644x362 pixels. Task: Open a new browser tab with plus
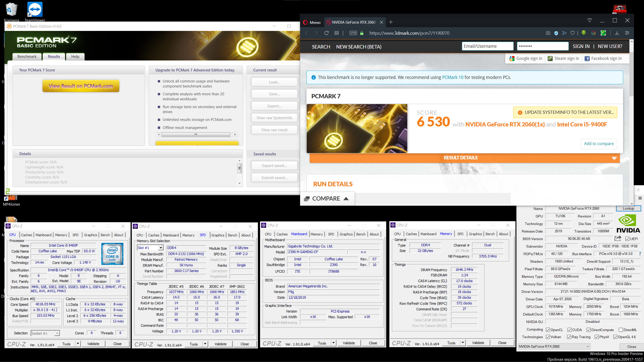391,22
